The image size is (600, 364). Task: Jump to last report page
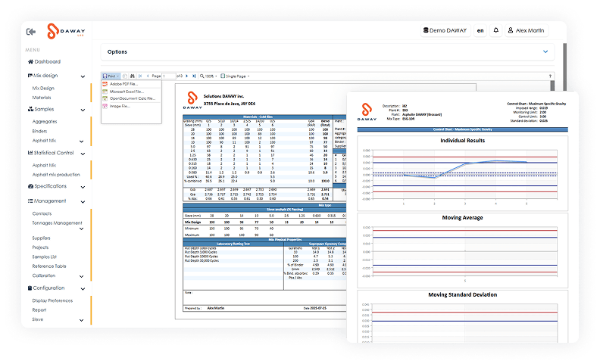coord(194,76)
